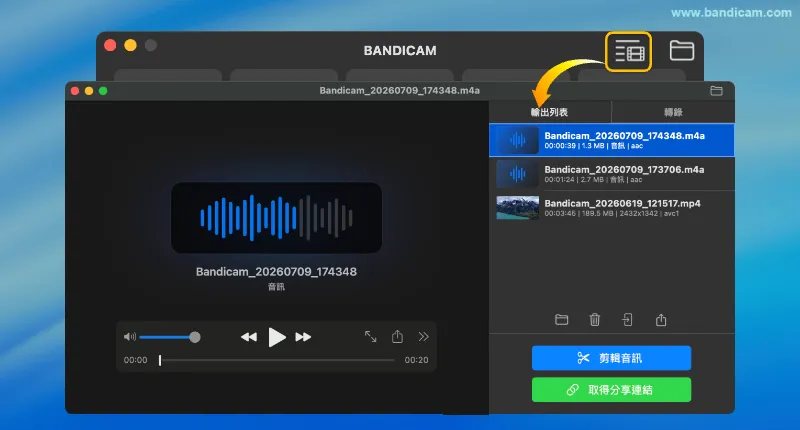Click the mountain video thumbnail of the mp4 file
The width and height of the screenshot is (800, 430).
click(517, 208)
